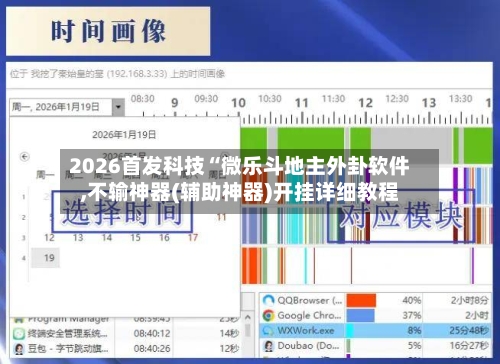Click the 10 hour mark on the ruler
Viewport: 500px width, 364px height.
point(238,103)
